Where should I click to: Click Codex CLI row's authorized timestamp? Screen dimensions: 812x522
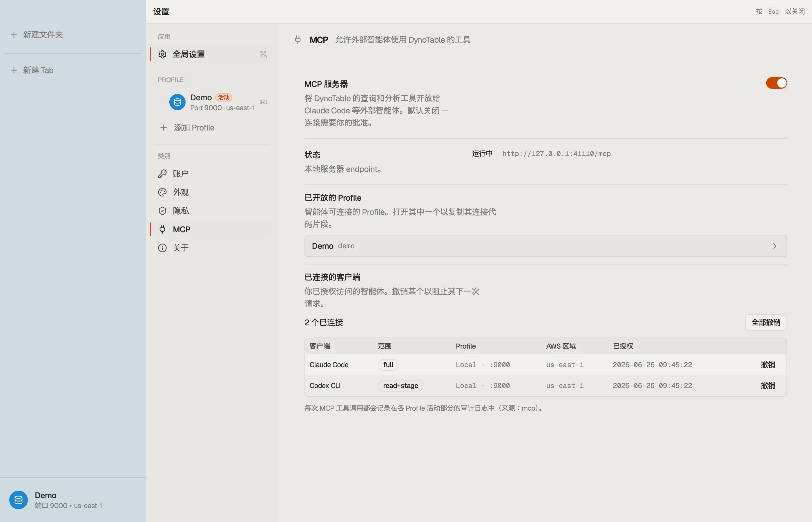click(652, 386)
